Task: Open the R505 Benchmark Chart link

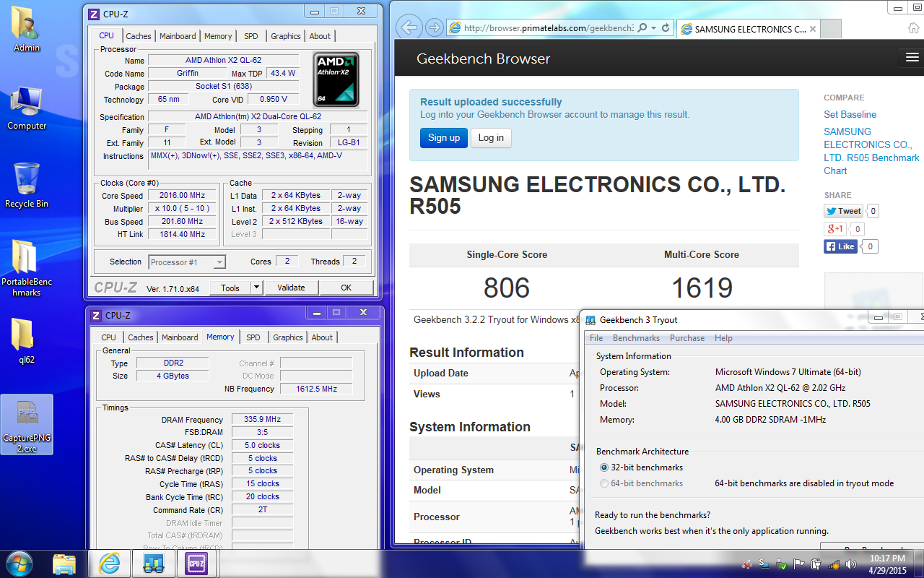Action: click(x=872, y=151)
